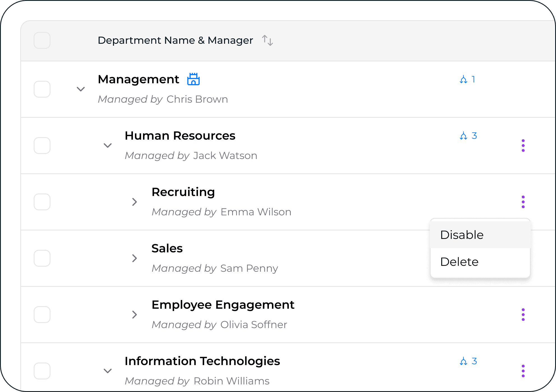Select the Sales row checkbox

coord(42,258)
